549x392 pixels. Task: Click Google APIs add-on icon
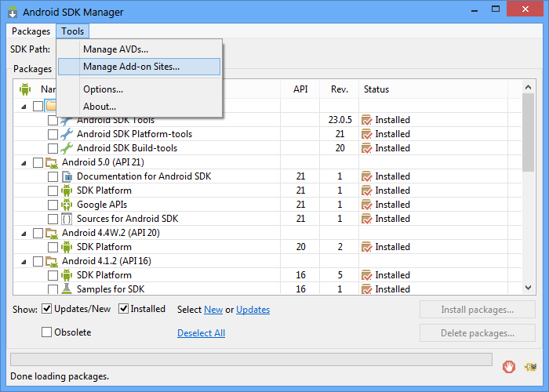tap(67, 205)
